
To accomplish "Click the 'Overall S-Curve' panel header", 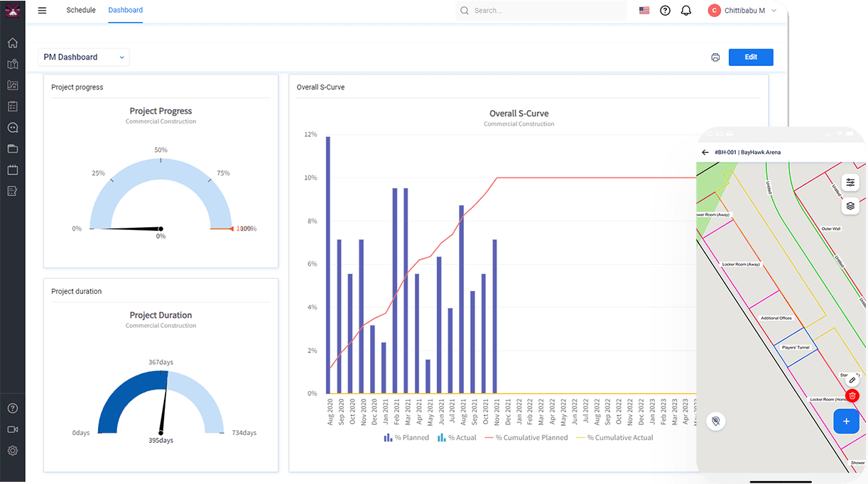I will (320, 87).
